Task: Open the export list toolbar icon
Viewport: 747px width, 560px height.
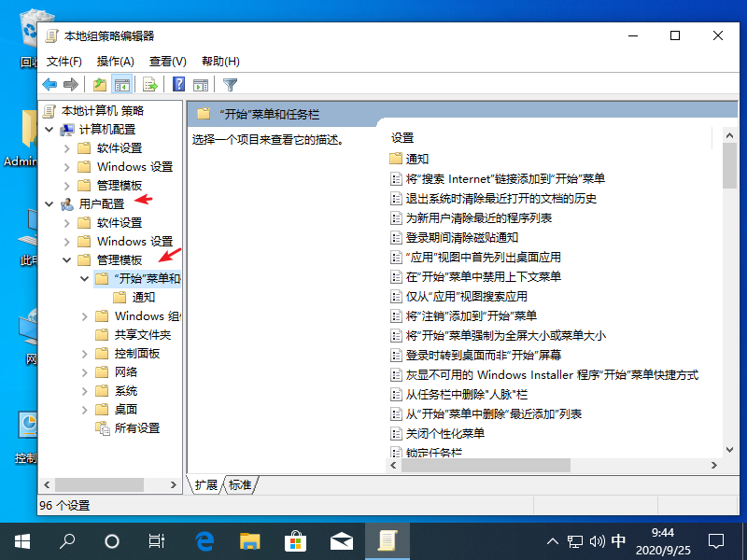Action: [149, 84]
